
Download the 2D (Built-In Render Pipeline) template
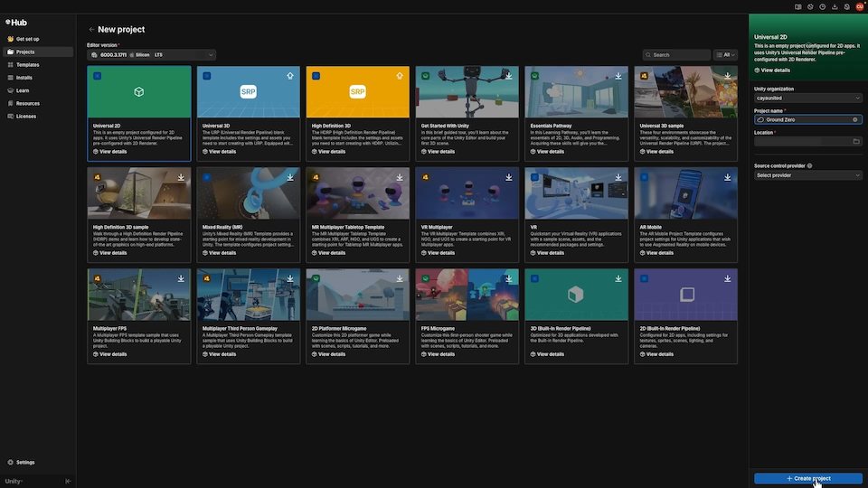point(727,278)
